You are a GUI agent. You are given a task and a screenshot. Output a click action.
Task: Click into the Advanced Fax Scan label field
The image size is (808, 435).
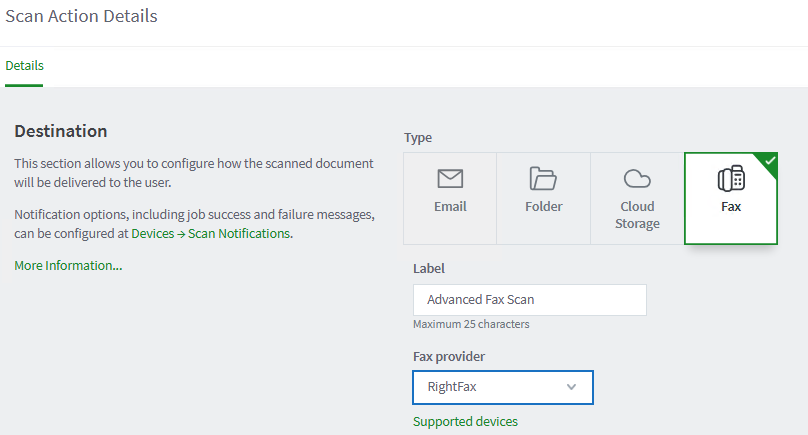(x=529, y=300)
